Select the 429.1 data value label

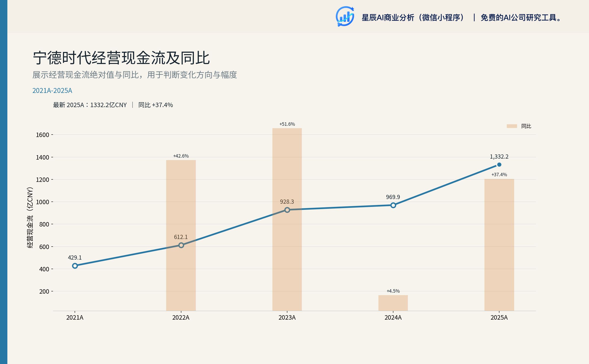75,258
